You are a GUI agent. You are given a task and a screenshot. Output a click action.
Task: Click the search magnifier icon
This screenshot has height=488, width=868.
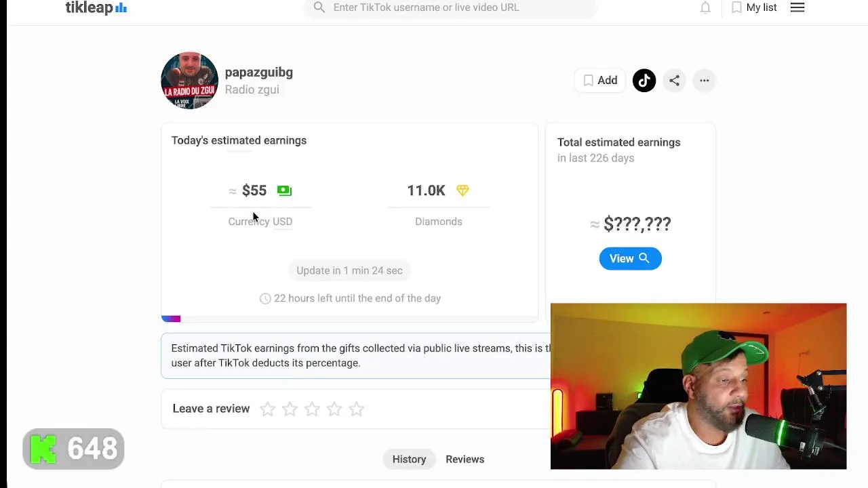coord(319,7)
